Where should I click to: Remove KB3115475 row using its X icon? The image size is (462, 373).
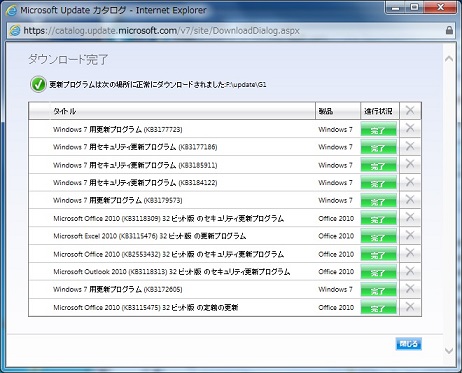pos(410,306)
